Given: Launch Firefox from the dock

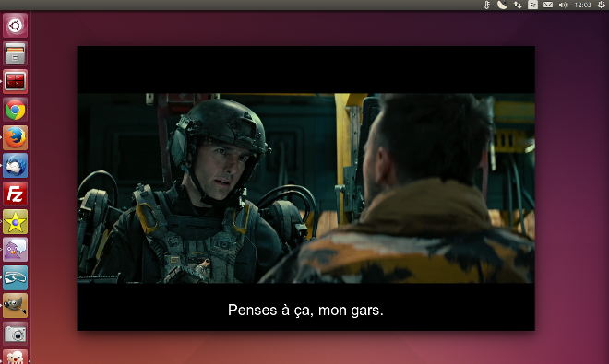Looking at the screenshot, I should click(15, 137).
